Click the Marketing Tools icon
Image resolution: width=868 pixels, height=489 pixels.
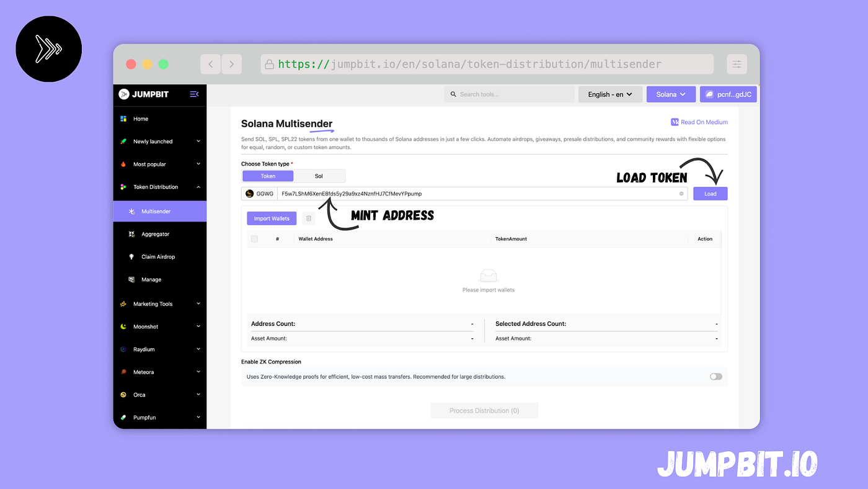click(x=123, y=304)
